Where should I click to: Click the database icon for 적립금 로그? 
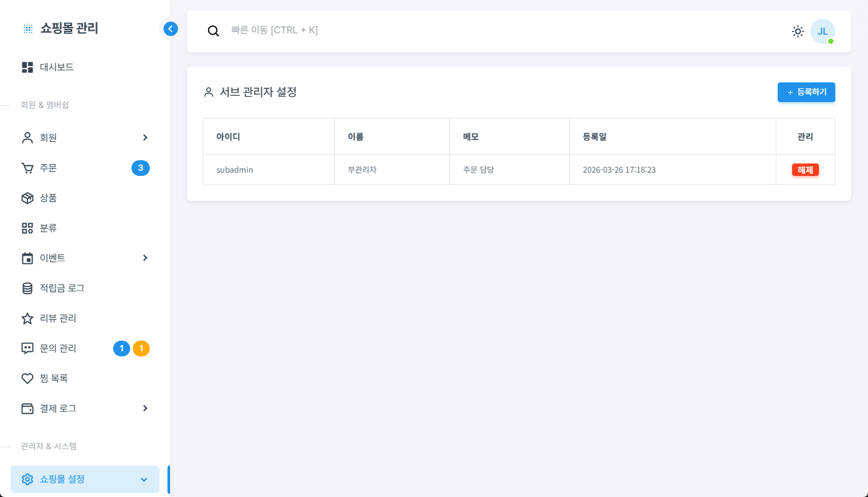27,288
